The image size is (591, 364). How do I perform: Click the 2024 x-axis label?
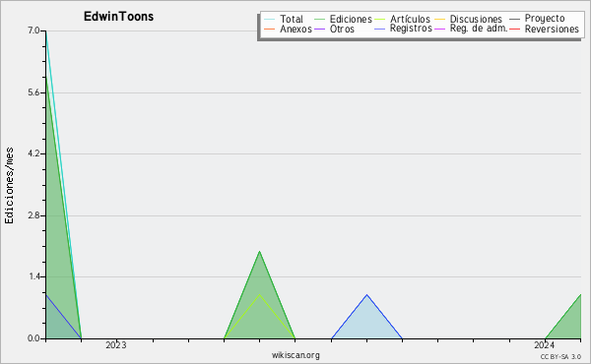pos(545,345)
